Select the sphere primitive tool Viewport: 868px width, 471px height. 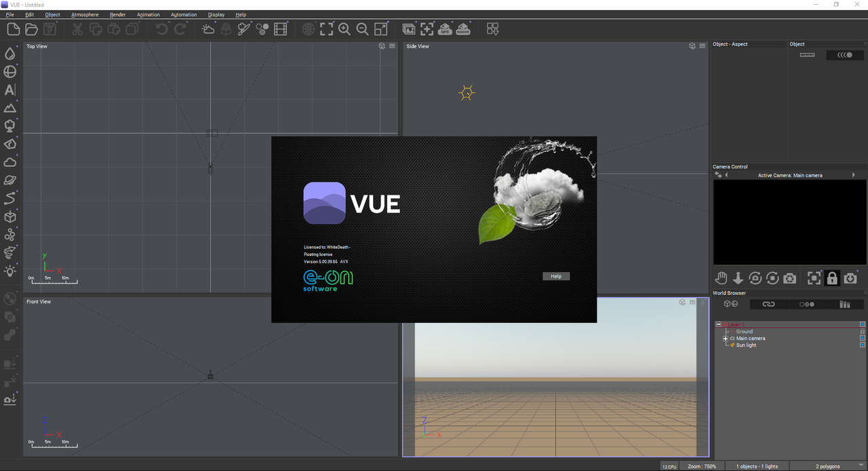click(10, 71)
